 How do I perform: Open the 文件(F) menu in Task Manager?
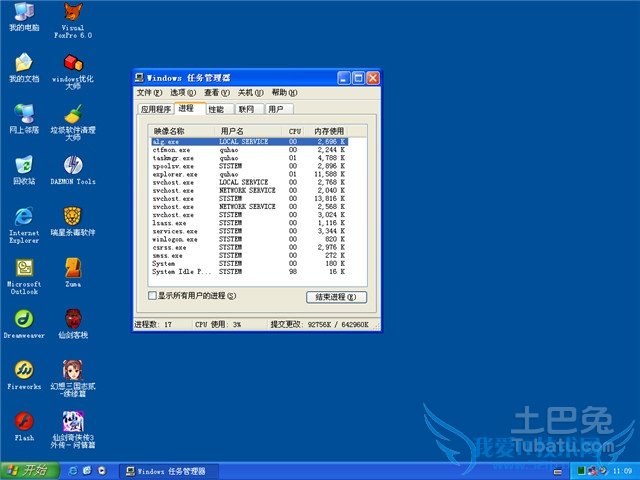(x=150, y=93)
